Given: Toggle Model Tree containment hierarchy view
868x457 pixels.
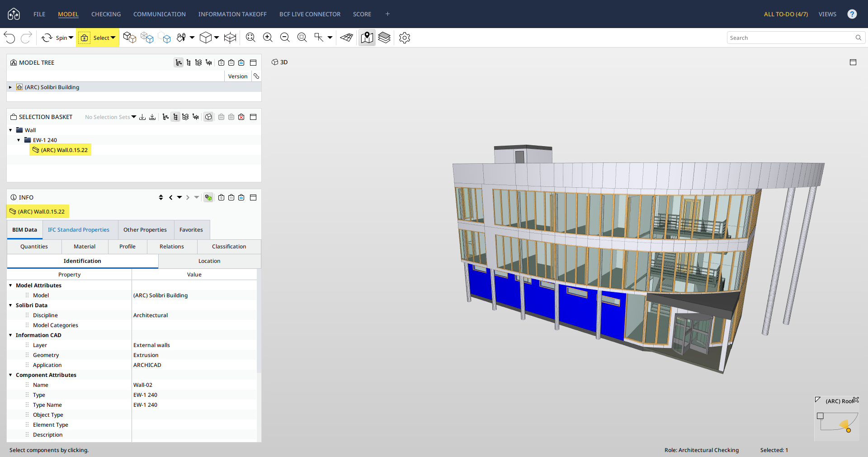Looking at the screenshot, I should click(x=179, y=62).
